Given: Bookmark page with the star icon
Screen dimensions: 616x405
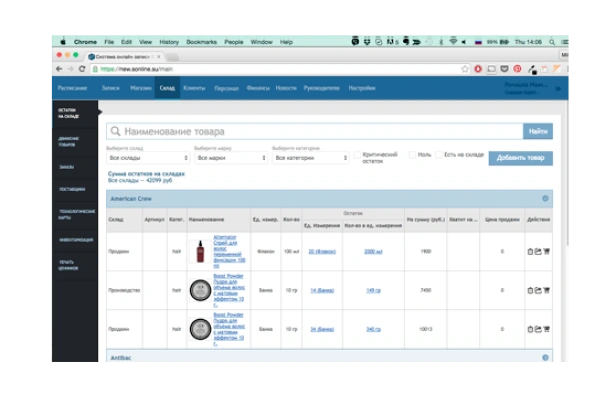Looking at the screenshot, I should tap(465, 69).
